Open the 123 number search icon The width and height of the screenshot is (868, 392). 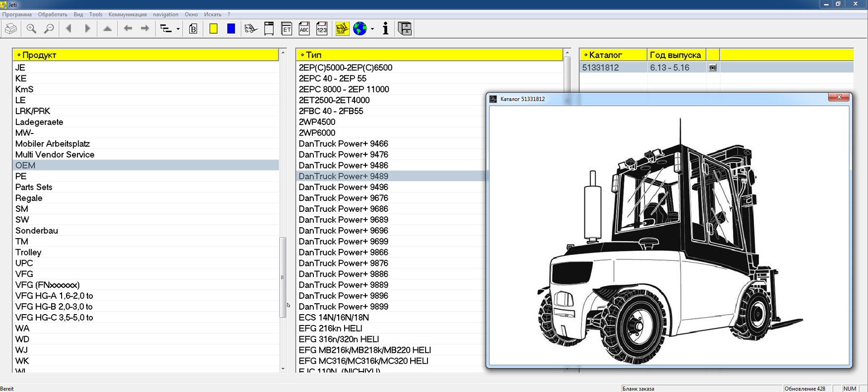[x=322, y=29]
